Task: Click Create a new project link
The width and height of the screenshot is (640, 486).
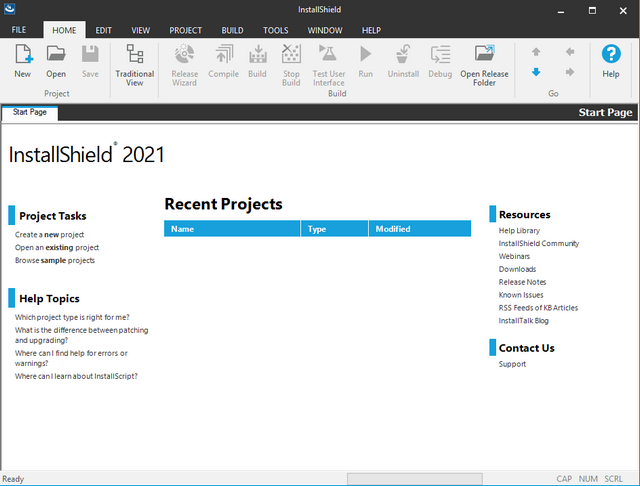Action: (x=49, y=235)
